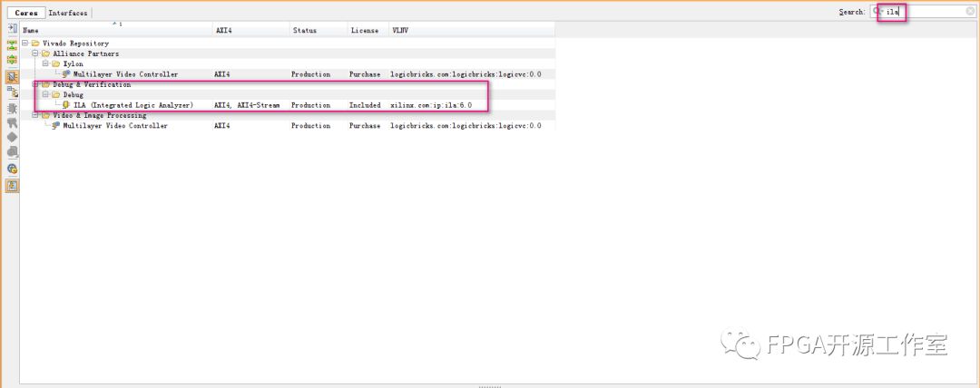Collapse the Vivado Repository tree node
Screen dimensions: 980x388
(x=25, y=44)
